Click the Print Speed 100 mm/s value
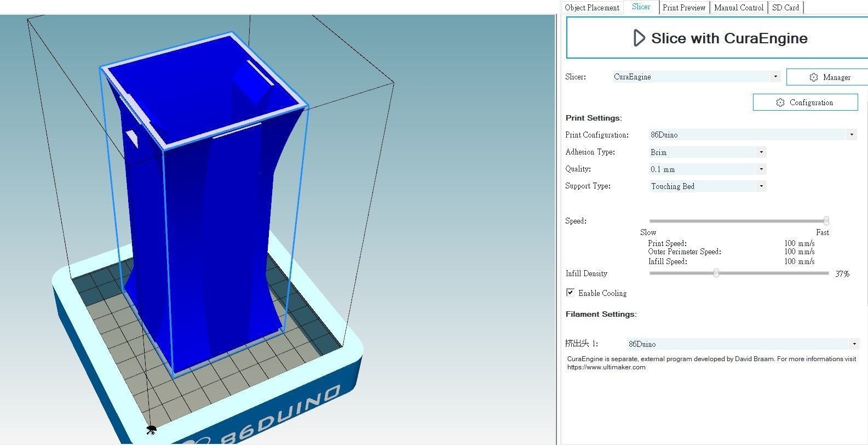Image resolution: width=868 pixels, height=445 pixels. coord(799,243)
